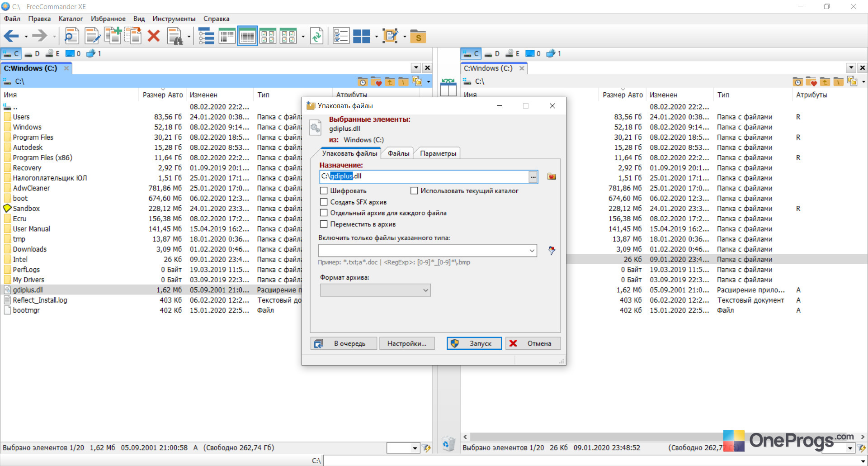Open Настройки... button

tap(406, 343)
